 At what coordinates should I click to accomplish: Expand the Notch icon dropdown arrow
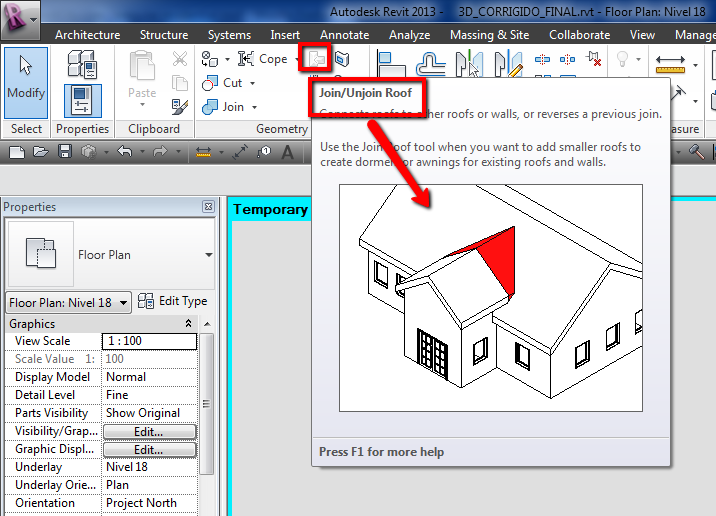point(227,60)
